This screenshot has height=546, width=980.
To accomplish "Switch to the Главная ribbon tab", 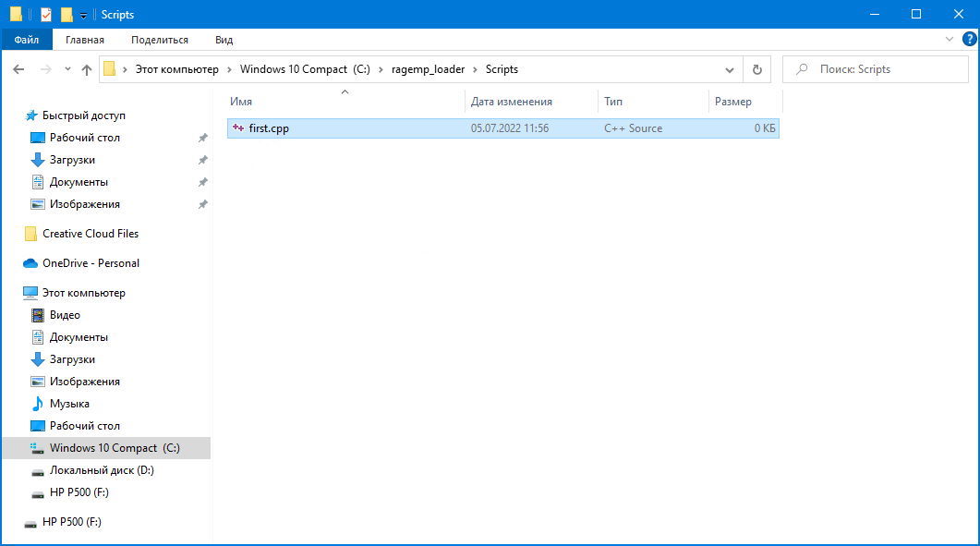I will [x=85, y=40].
